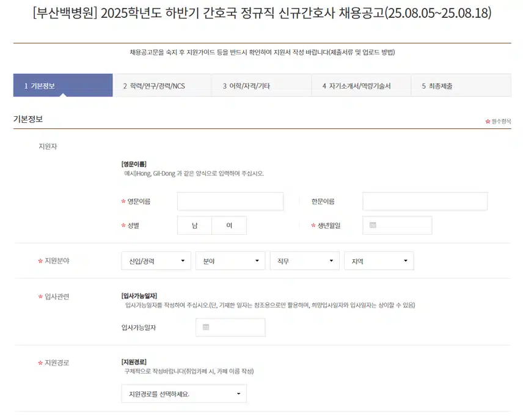
Task: Click the 기본정보 section heading
Action: pos(28,119)
